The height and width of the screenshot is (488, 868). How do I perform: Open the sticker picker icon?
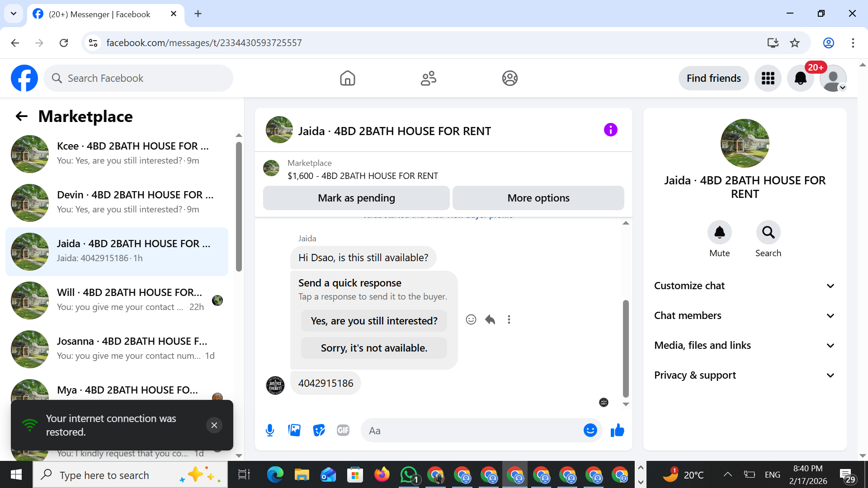tap(319, 430)
